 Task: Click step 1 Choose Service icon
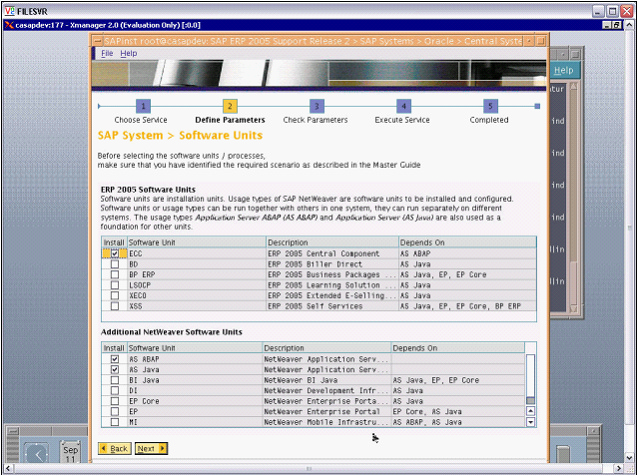(x=143, y=105)
